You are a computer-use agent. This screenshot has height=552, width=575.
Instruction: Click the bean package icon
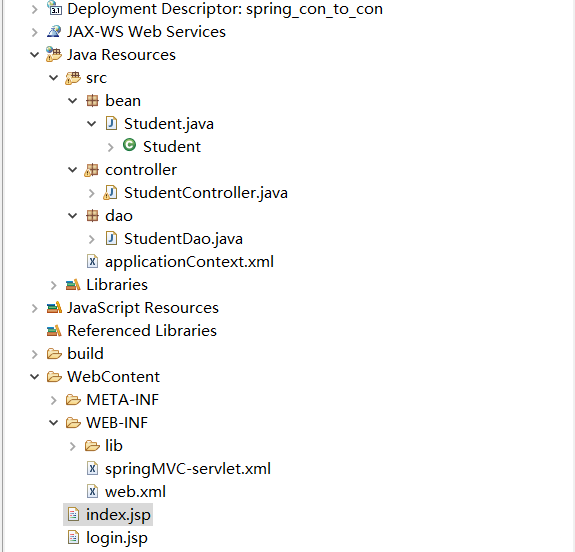click(x=92, y=100)
